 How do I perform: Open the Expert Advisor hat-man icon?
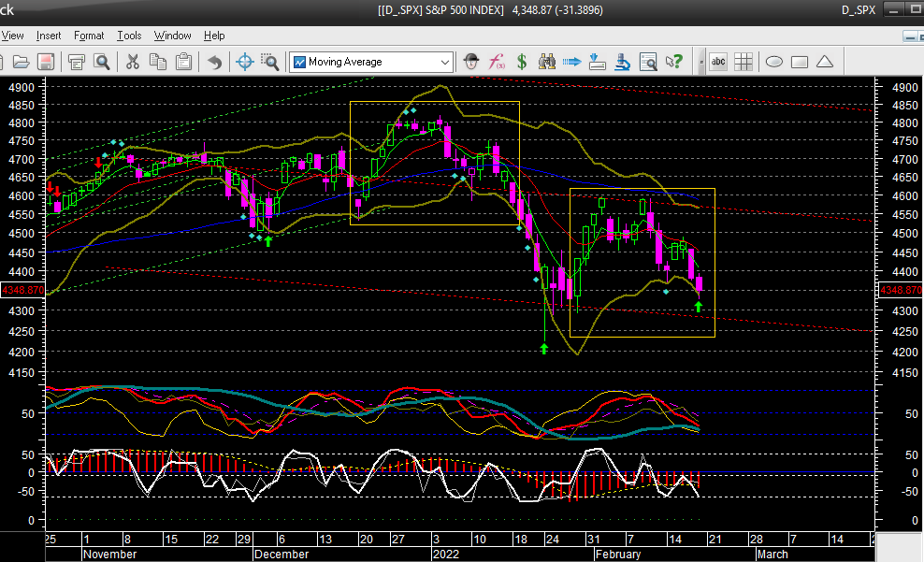(472, 62)
